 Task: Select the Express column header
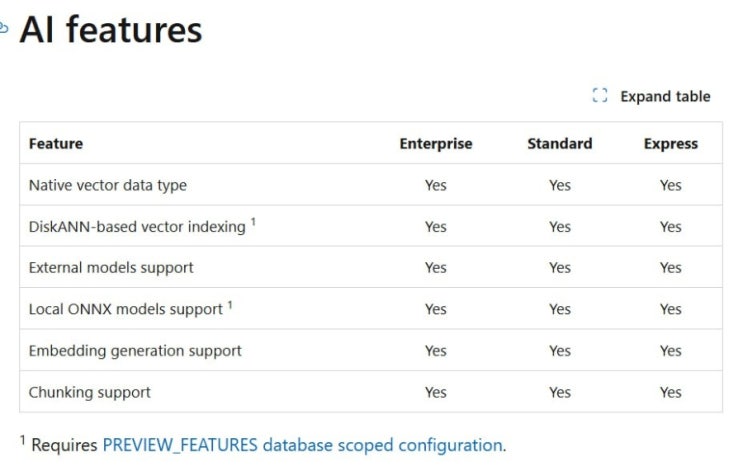point(671,144)
